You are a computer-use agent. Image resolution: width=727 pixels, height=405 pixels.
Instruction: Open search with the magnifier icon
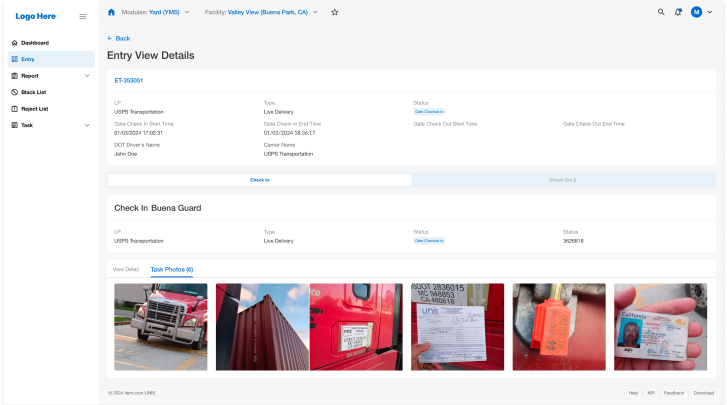pos(661,12)
